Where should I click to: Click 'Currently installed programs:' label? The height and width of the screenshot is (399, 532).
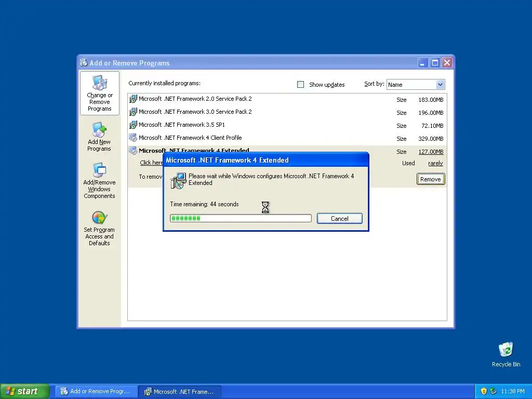coord(164,83)
